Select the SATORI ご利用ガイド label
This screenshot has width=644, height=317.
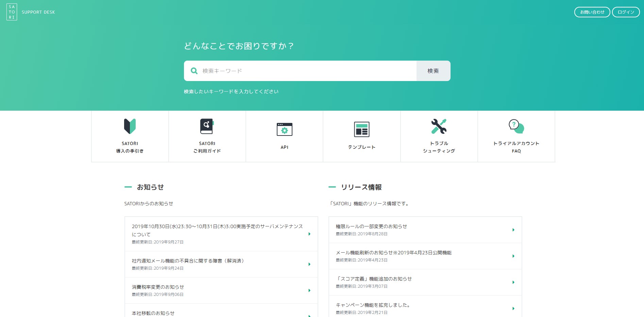207,147
